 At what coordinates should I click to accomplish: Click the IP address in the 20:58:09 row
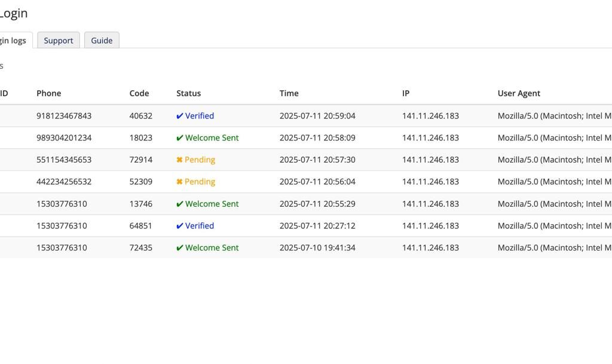click(x=430, y=137)
